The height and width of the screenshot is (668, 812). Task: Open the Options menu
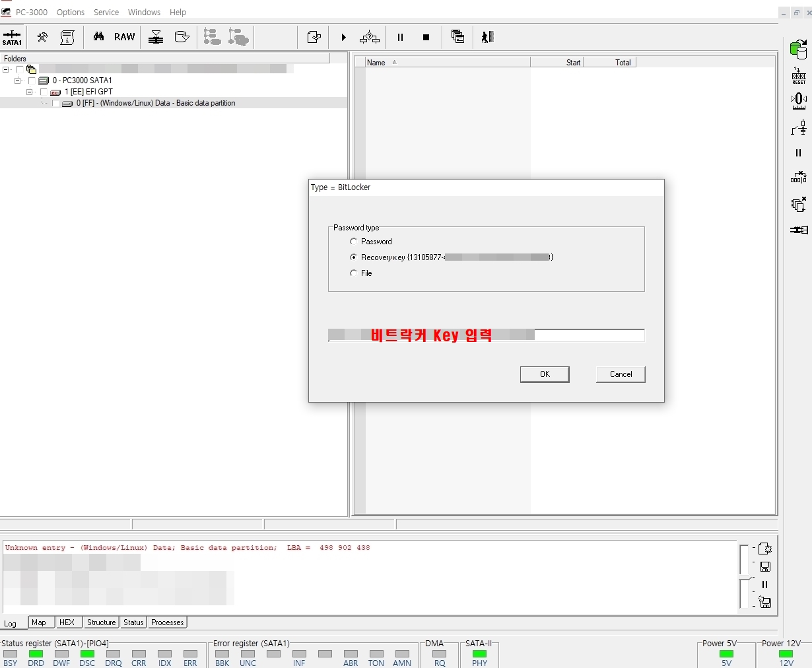(71, 12)
